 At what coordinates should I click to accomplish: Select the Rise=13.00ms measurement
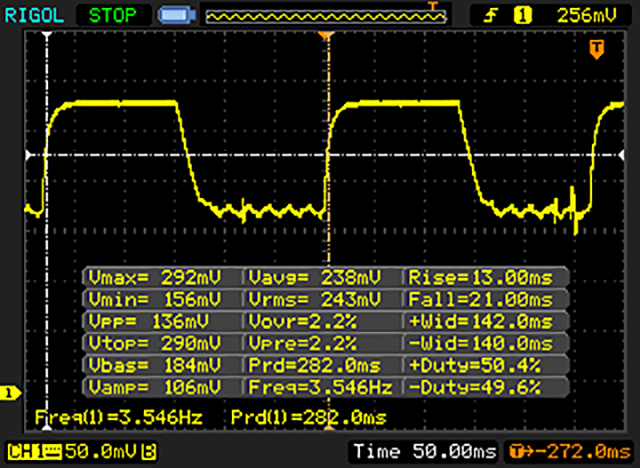click(480, 278)
